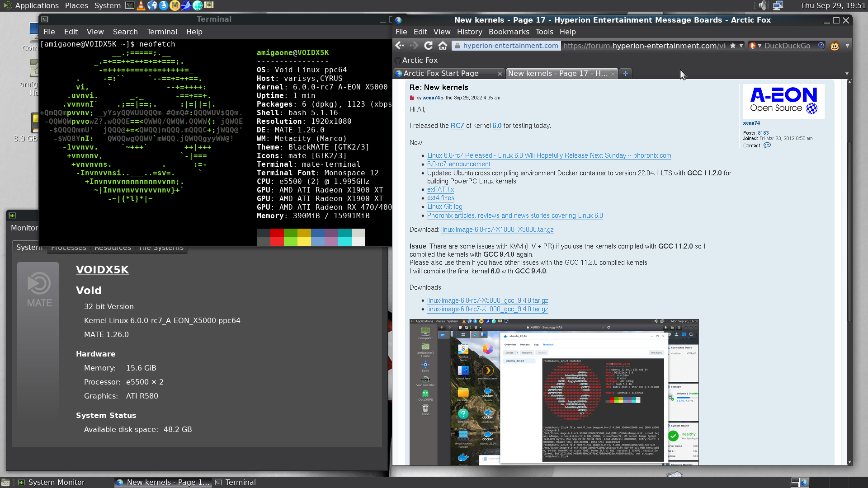Select the System tab in System Monitor
The image size is (868, 488).
29,247
